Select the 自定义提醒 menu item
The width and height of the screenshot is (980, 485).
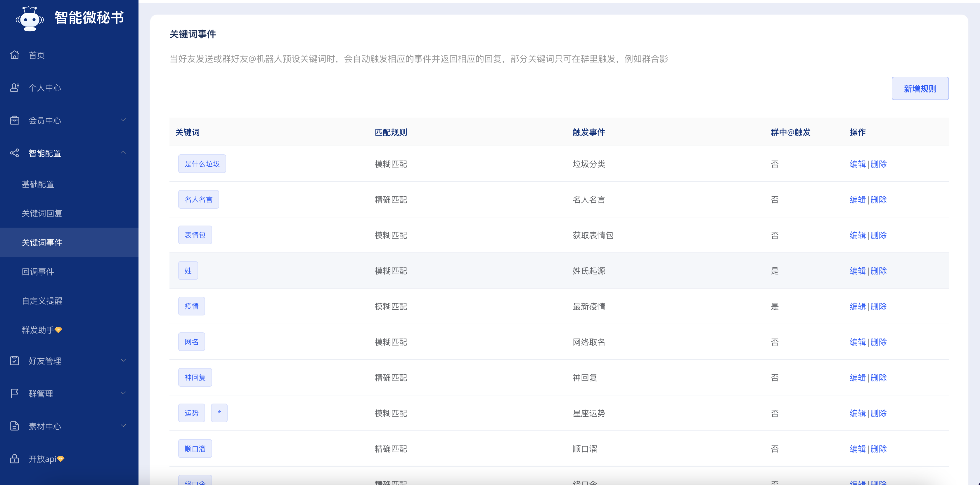tap(42, 301)
